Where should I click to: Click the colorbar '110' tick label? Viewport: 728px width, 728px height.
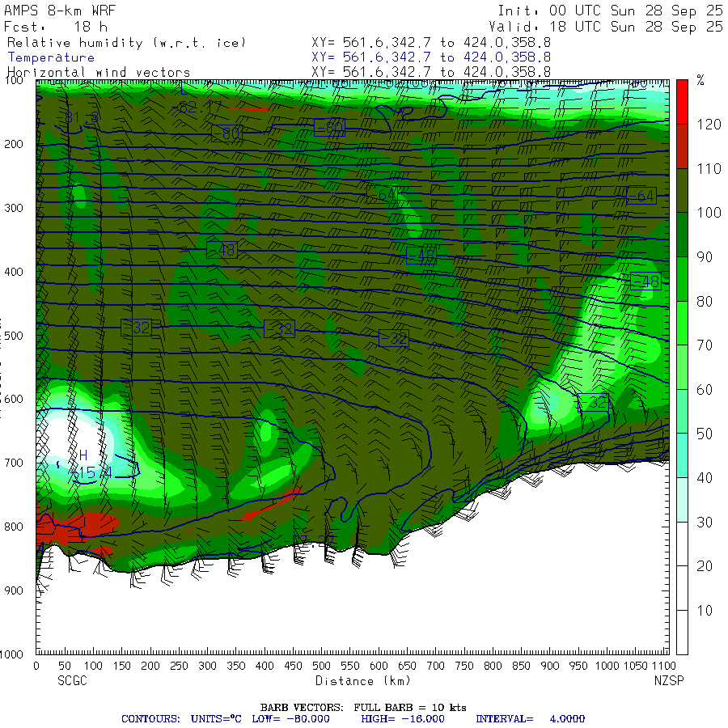[x=709, y=168]
